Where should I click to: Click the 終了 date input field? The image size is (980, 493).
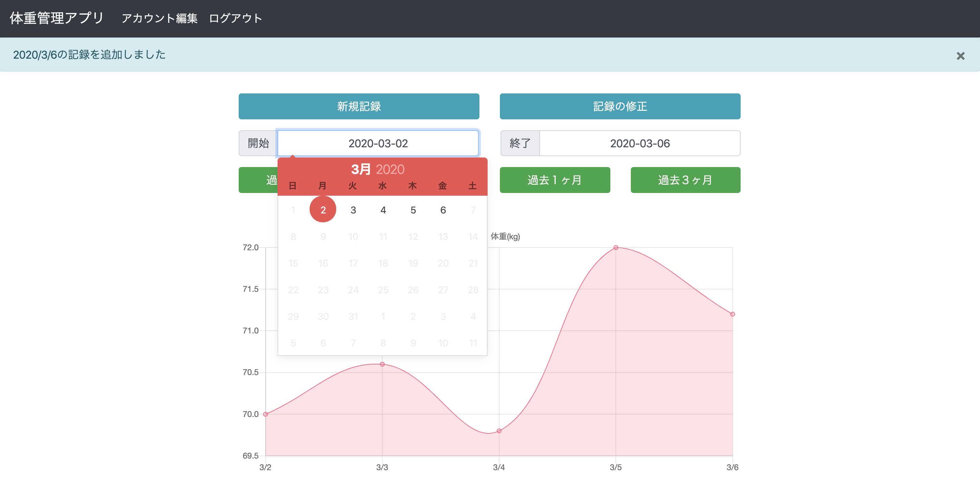click(639, 144)
